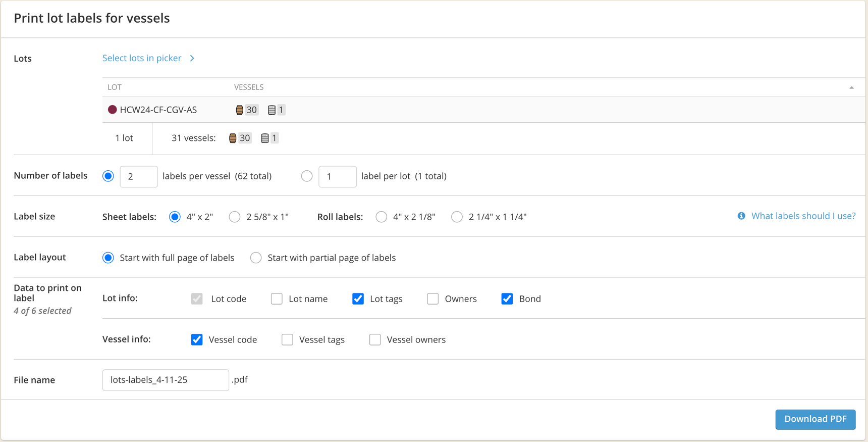Check the Vessel tags option
Viewport: 868px width, 442px height.
[x=287, y=339]
